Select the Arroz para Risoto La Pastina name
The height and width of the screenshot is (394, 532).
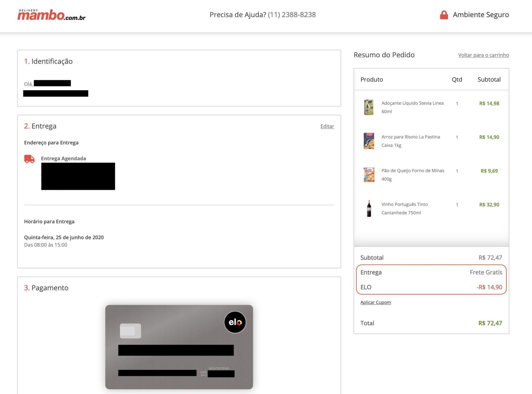pos(411,141)
